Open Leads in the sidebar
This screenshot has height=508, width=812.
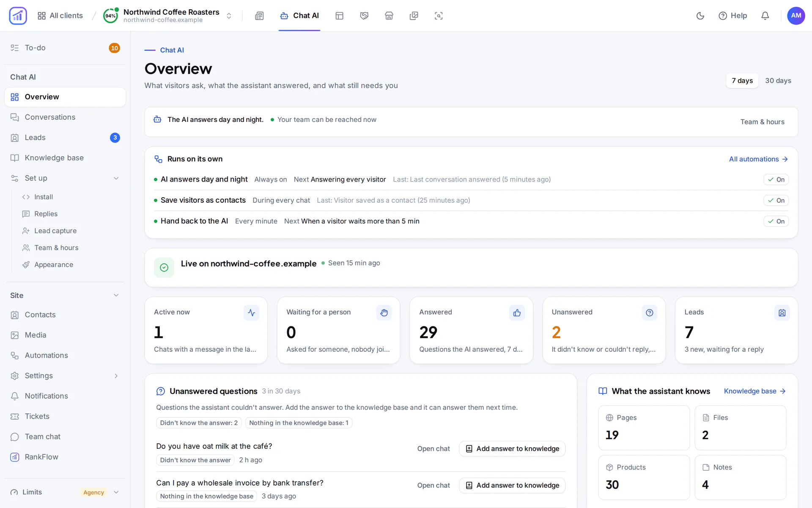coord(65,138)
